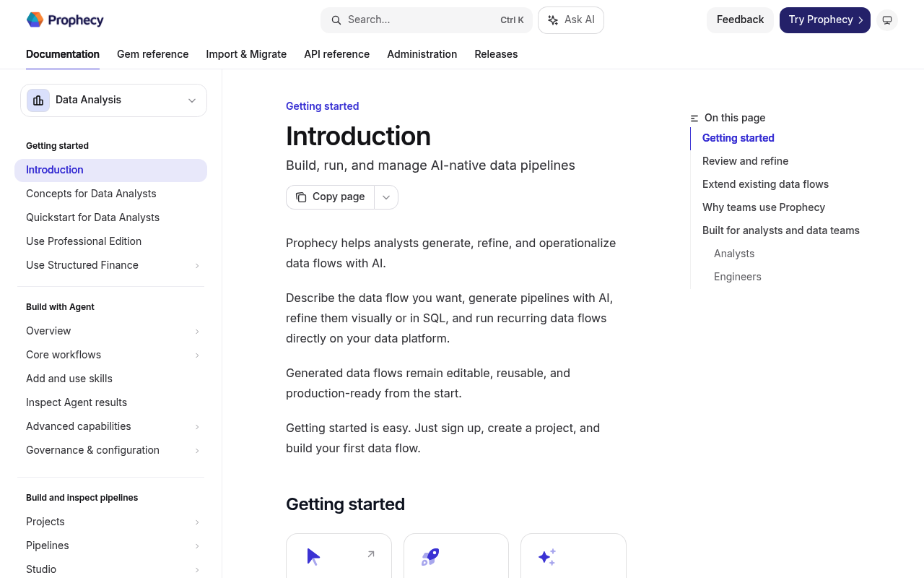Jump to Why teams use Prophecy
The image size is (924, 578).
click(x=764, y=207)
